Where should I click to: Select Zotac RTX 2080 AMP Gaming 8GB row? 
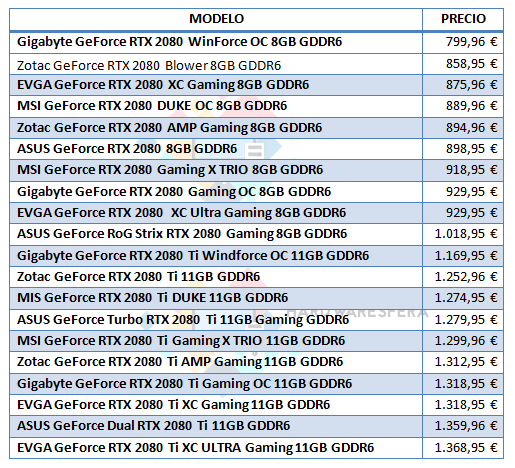point(256,128)
